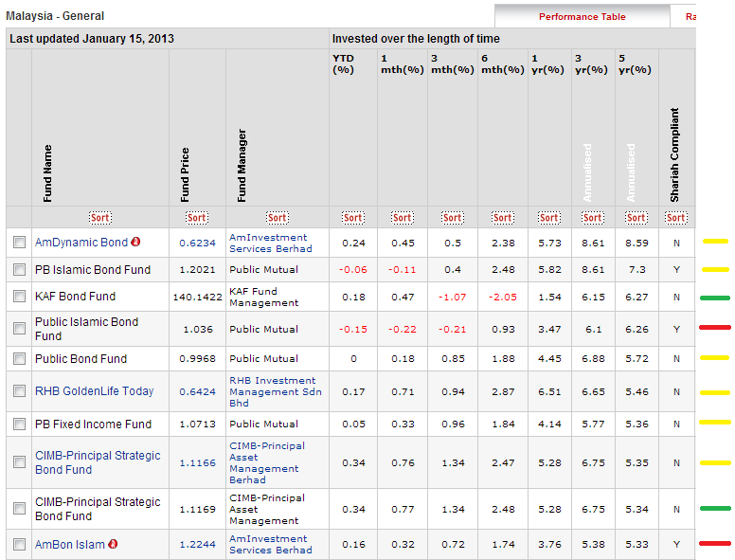Click the 6.51 one-year value for RHB GoldenLife
The width and height of the screenshot is (735, 560).
pos(549,391)
